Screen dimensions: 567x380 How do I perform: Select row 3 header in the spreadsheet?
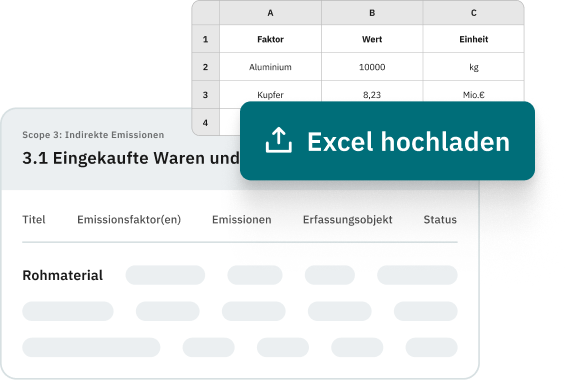[x=205, y=95]
